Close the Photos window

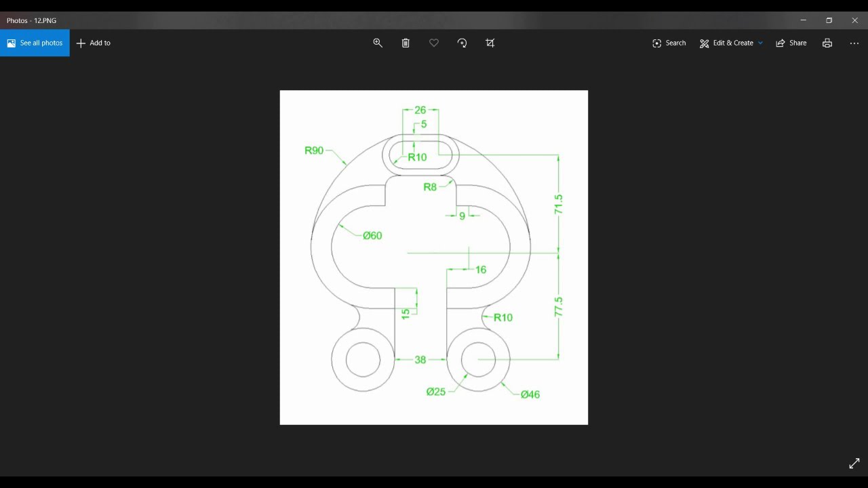(x=855, y=20)
